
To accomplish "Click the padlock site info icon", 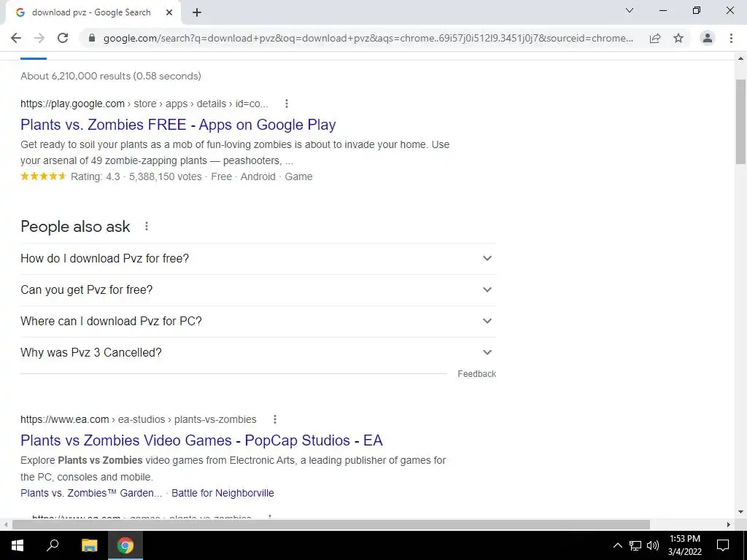I will tap(92, 38).
